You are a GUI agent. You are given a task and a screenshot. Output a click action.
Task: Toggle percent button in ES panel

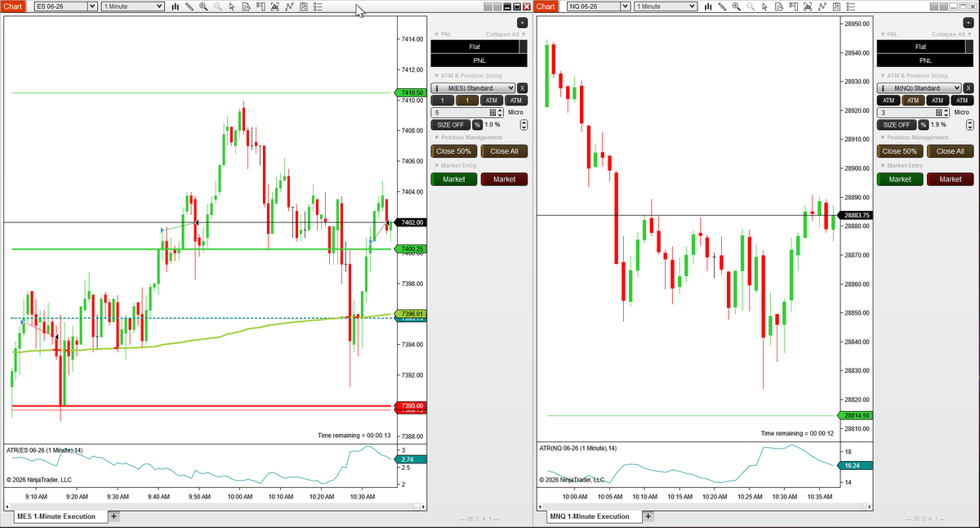[477, 125]
